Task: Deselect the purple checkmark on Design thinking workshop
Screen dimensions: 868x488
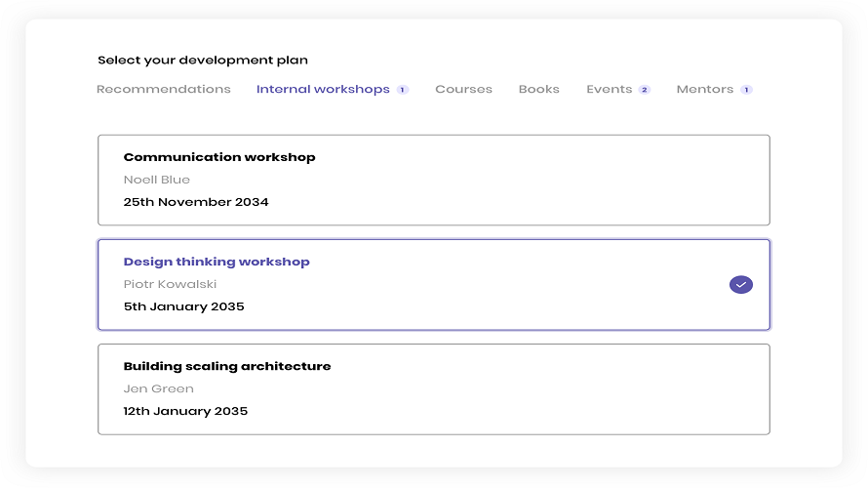Action: (740, 285)
